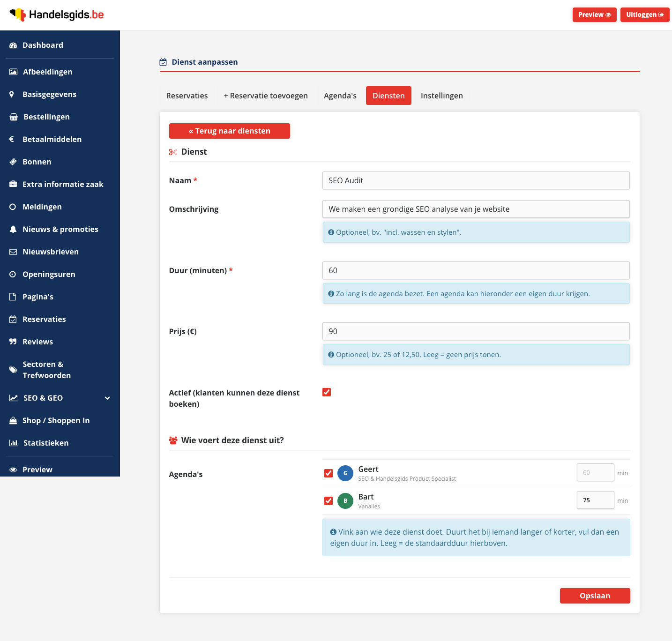
Task: Click the Bonnen ticket icon
Action: pyautogui.click(x=13, y=162)
